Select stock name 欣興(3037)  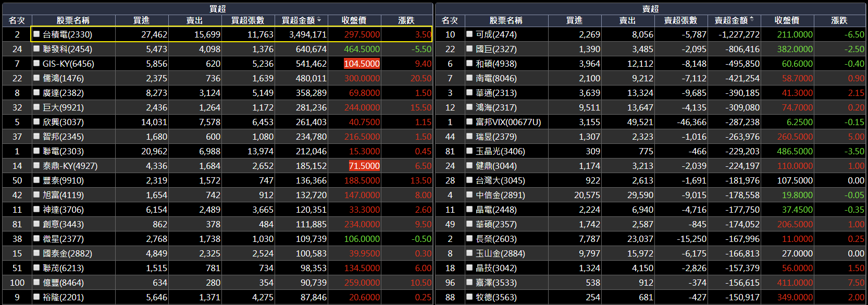pyautogui.click(x=63, y=121)
